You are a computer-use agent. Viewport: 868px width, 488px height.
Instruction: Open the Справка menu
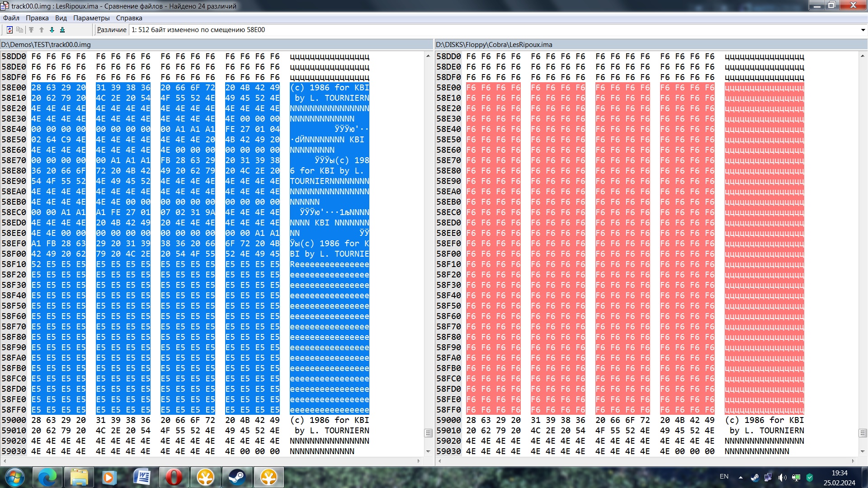point(129,18)
